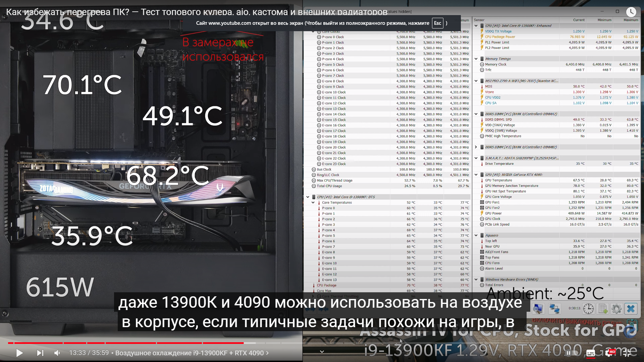Click HWiNFO logging start sheet icon
The height and width of the screenshot is (362, 644).
coord(603,308)
